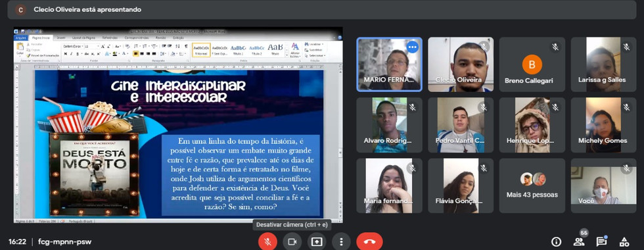Toggle superscript formatting

point(99,54)
